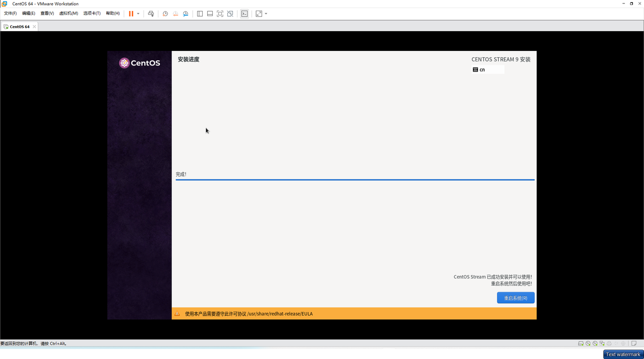The height and width of the screenshot is (359, 644).
Task: Close the CentOS 64 tab
Action: coord(35,27)
